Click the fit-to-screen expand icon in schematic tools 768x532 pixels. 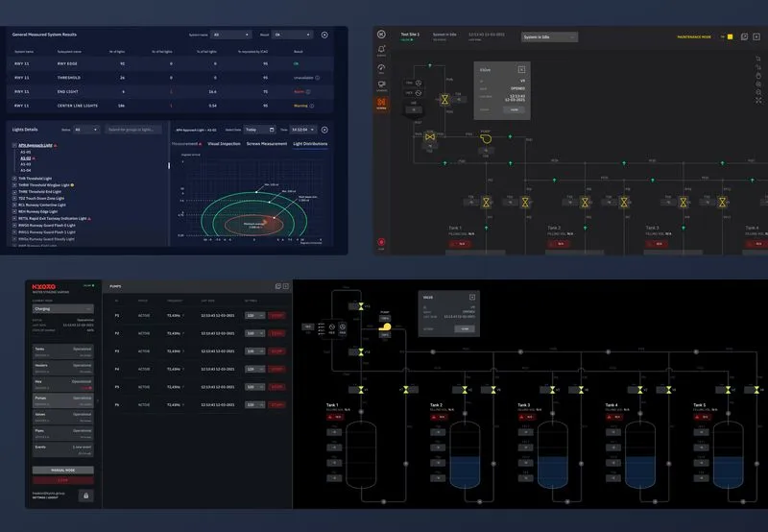pos(758,101)
